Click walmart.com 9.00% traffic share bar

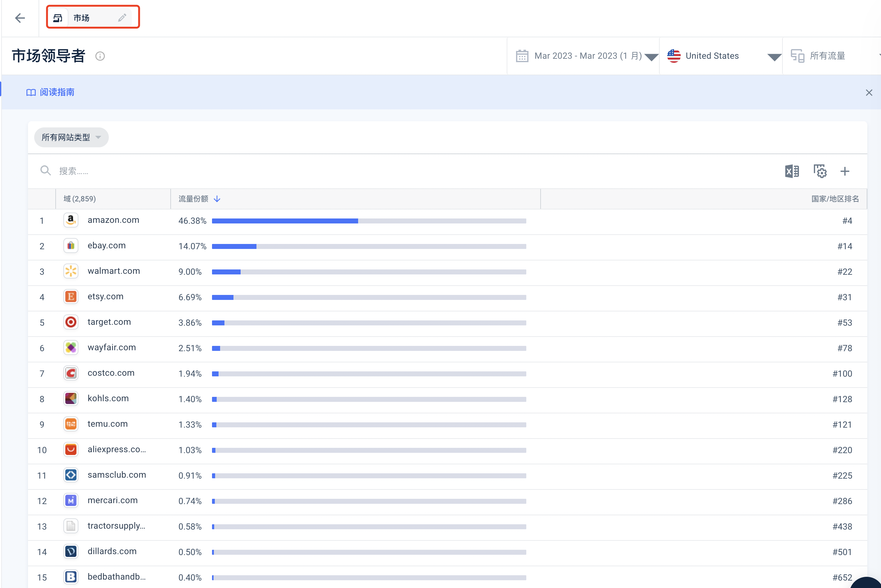(x=369, y=272)
